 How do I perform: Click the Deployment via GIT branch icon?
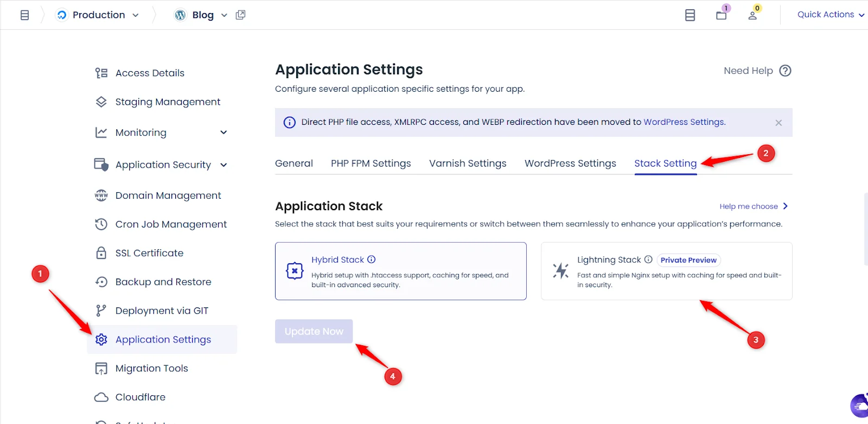click(101, 311)
